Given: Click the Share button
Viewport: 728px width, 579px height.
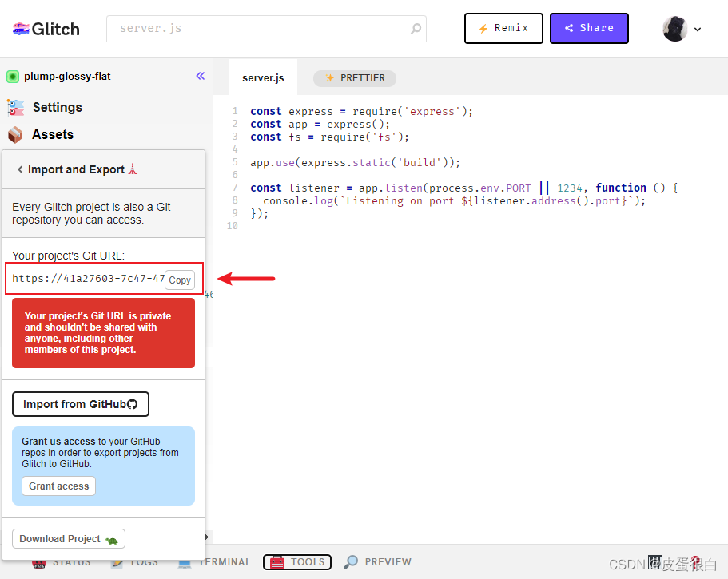Looking at the screenshot, I should 589,28.
